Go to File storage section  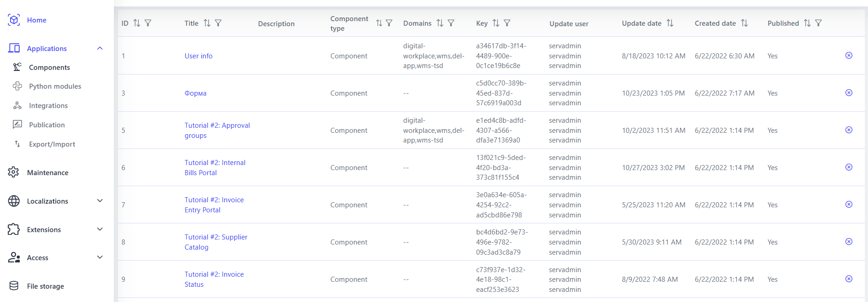click(x=45, y=286)
